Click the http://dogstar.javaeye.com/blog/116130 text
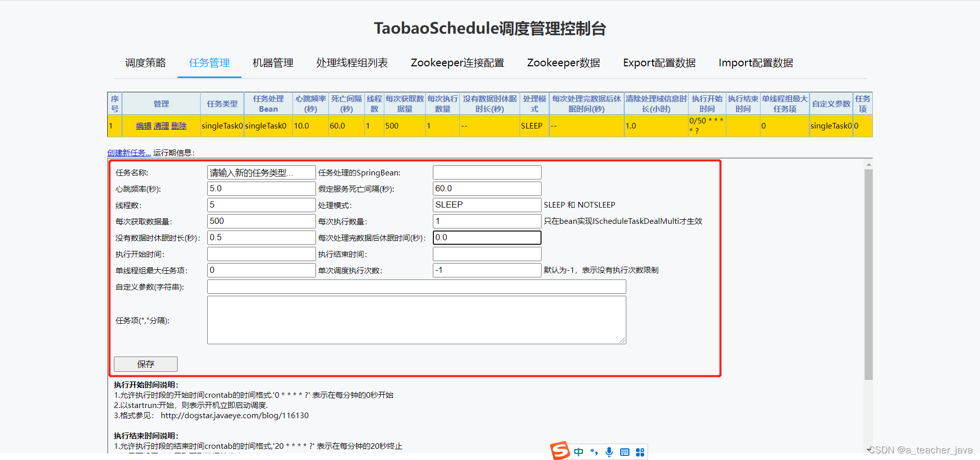This screenshot has height=460, width=980. click(x=235, y=416)
